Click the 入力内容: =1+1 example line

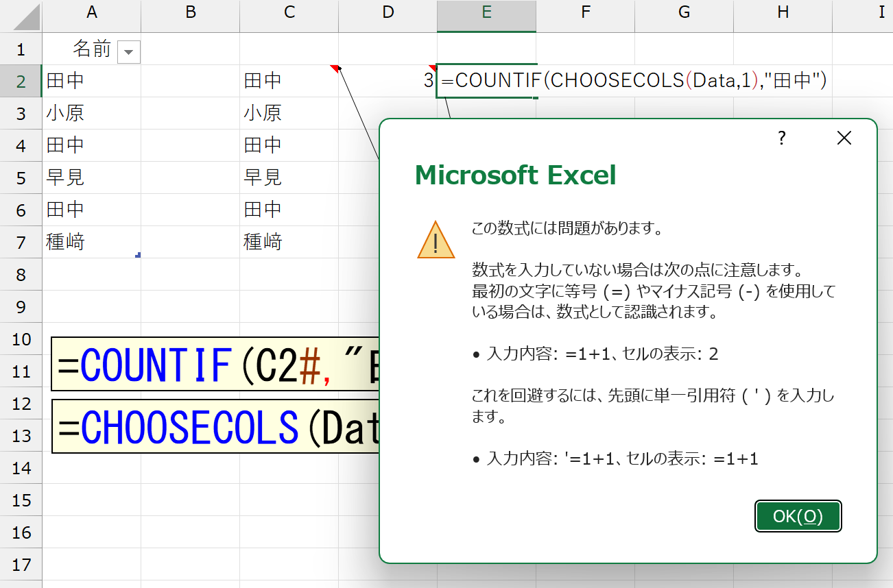pos(595,354)
